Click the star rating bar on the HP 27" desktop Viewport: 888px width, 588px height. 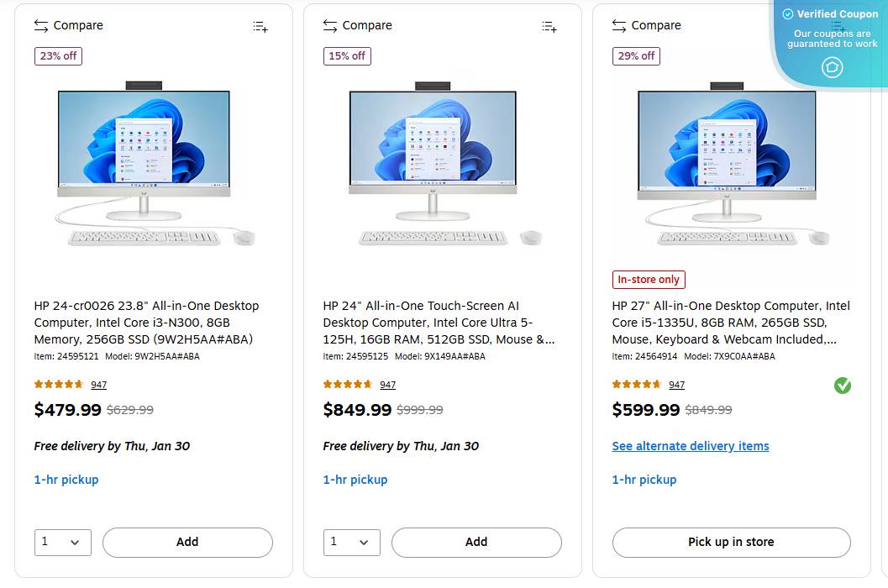tap(635, 384)
